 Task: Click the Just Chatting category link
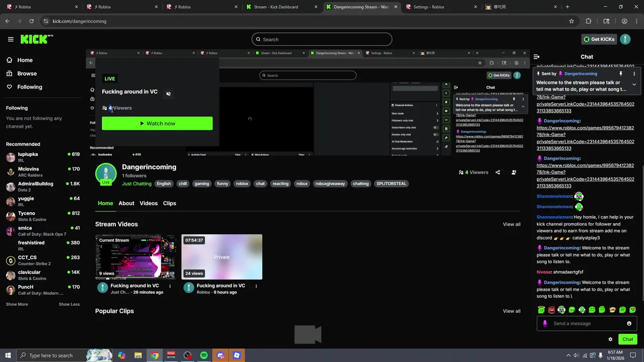tap(136, 184)
